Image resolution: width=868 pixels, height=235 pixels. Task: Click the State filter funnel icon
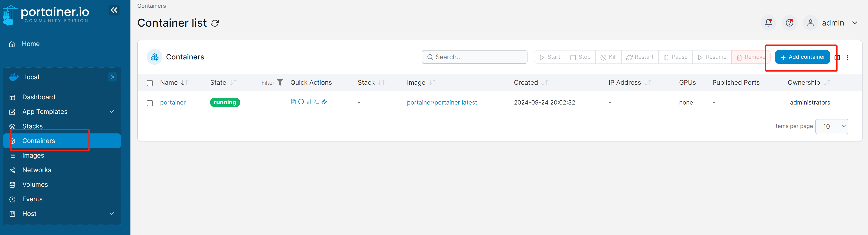tap(280, 82)
